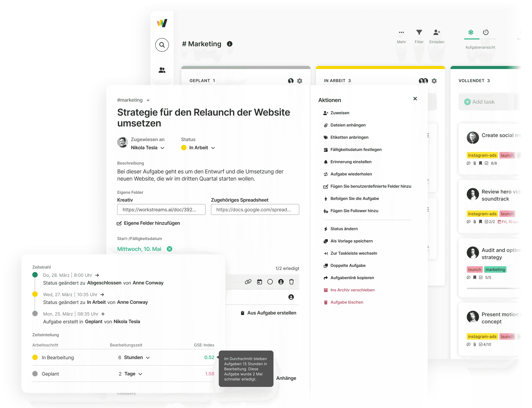This screenshot has height=408, width=532.
Task: Click the calendar icon in subtask toolbar
Action: (x=259, y=282)
